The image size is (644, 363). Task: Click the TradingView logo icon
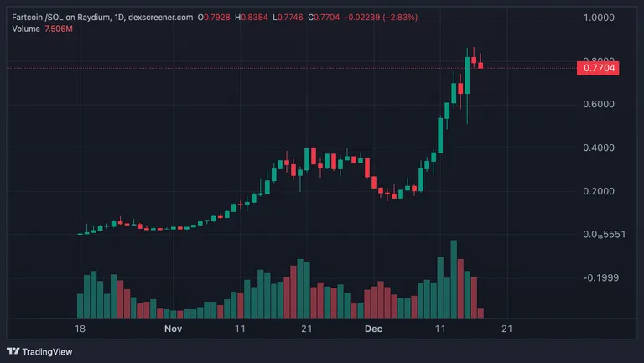(13, 351)
